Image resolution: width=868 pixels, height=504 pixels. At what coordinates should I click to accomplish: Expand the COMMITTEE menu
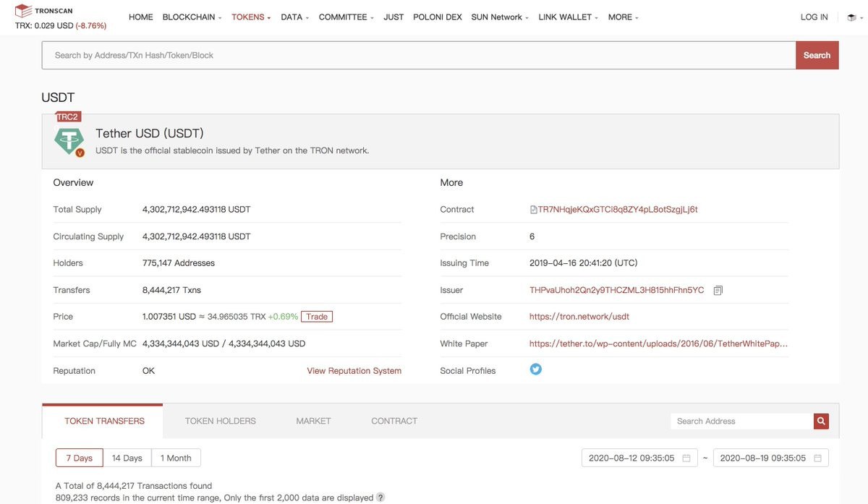tap(346, 17)
